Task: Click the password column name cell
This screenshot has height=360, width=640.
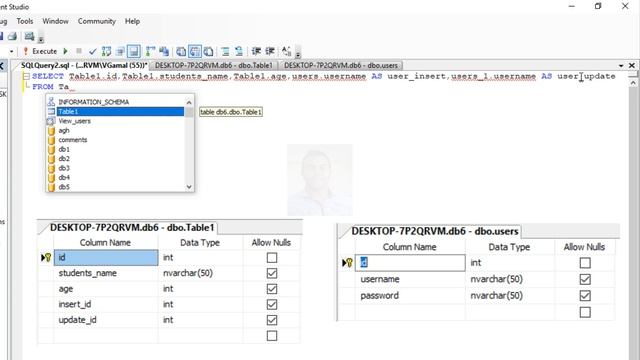Action: point(410,296)
